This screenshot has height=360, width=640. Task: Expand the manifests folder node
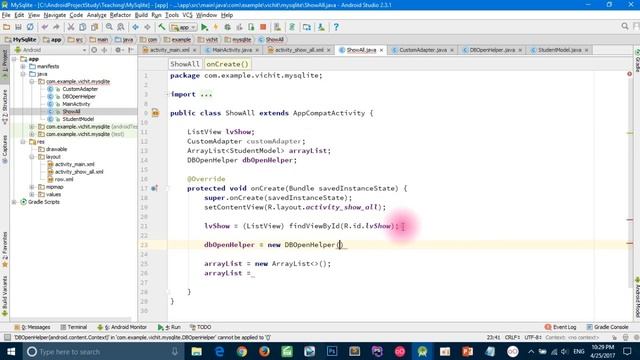[23, 66]
